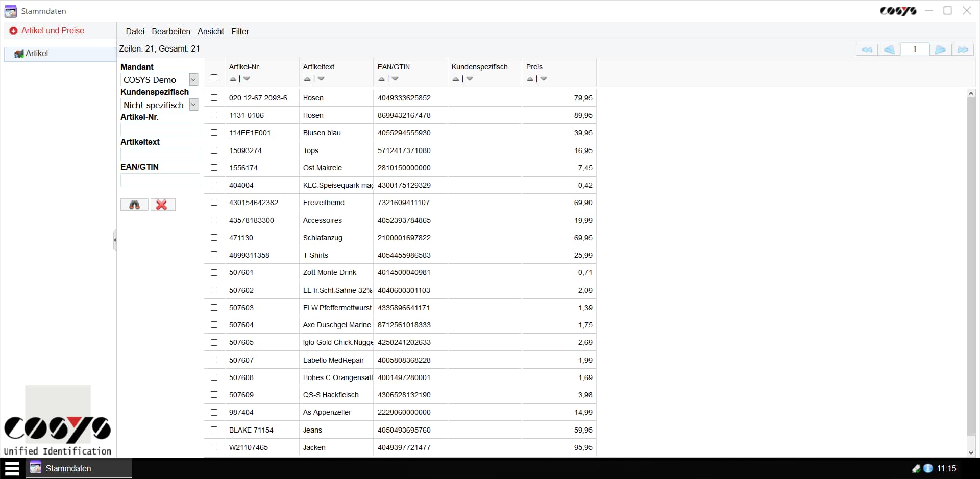Viewport: 980px width, 479px height.
Task: Click the red Artikel und Preise icon
Action: 13,31
